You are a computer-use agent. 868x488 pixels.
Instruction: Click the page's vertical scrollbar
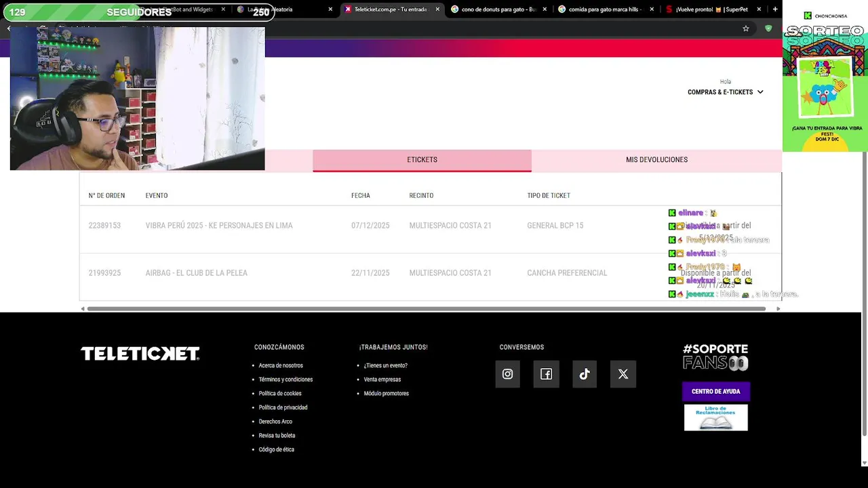point(864,295)
